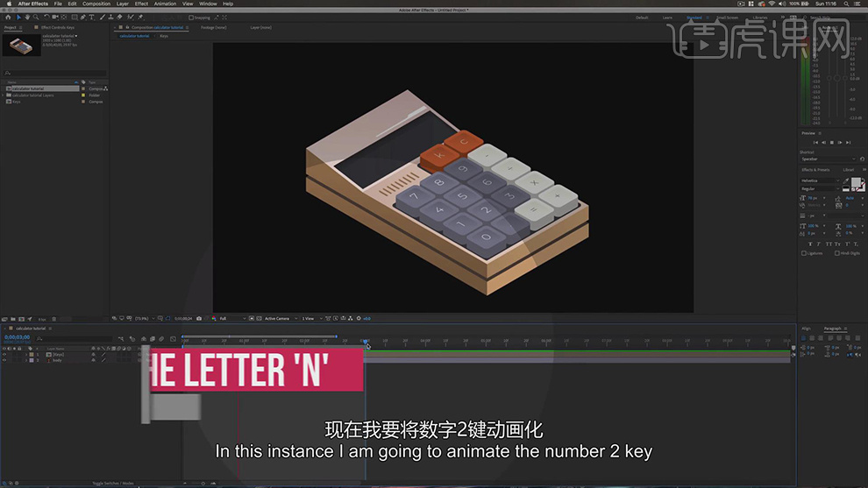Image resolution: width=868 pixels, height=488 pixels.
Task: Expand the Keys layer properties
Action: tap(26, 355)
